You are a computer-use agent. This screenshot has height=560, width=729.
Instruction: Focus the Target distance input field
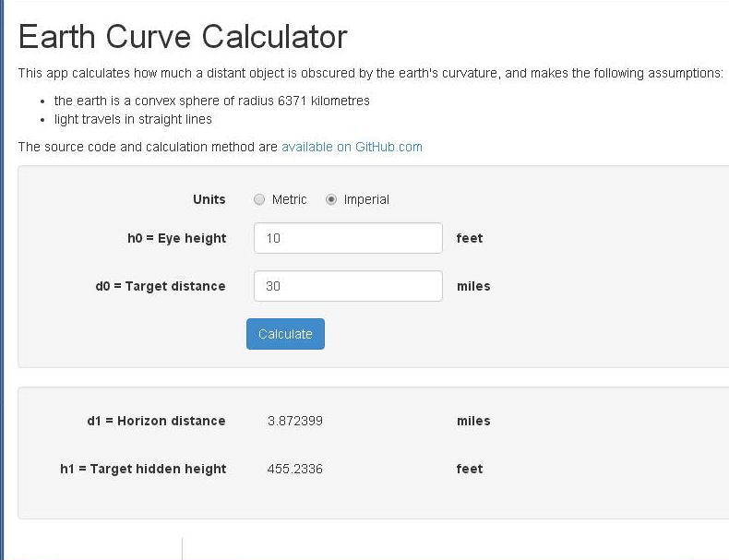(348, 286)
